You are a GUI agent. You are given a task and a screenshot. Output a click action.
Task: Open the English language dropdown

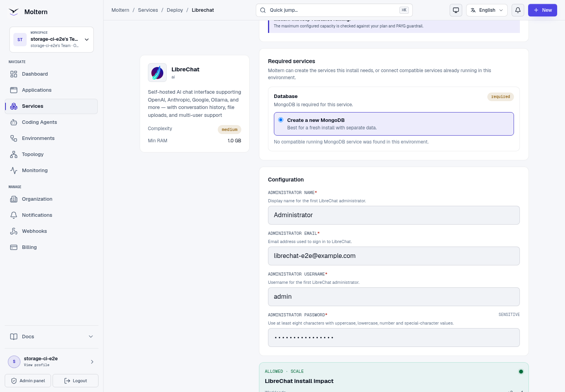click(487, 10)
